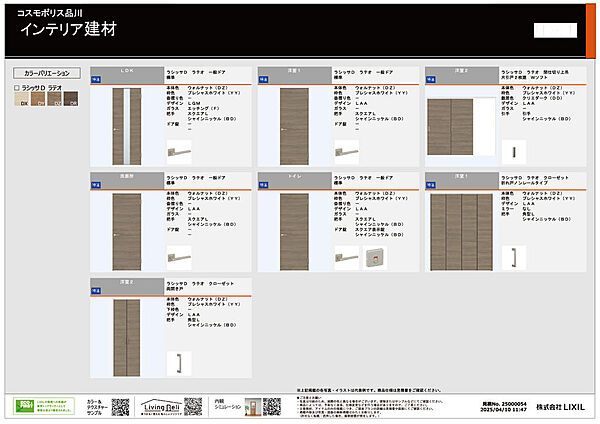Pick the dark brown color swatch
The width and height of the screenshot is (600, 424).
coord(71,99)
